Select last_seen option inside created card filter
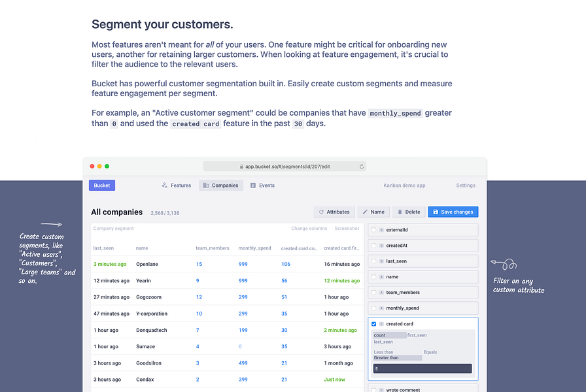 (383, 342)
